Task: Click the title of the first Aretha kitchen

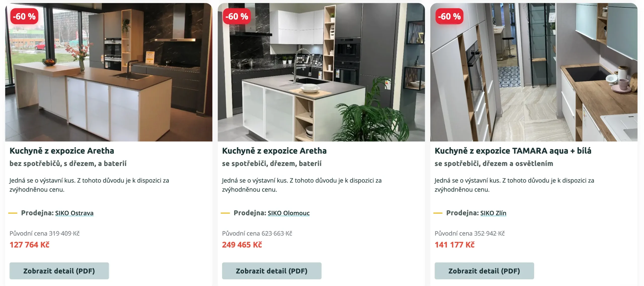Action: tap(62, 151)
